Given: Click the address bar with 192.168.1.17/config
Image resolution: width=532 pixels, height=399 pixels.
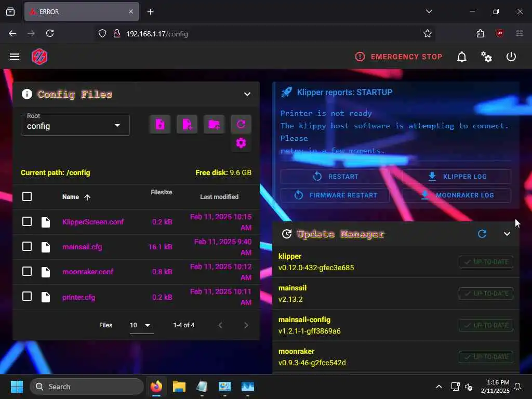Looking at the screenshot, I should coord(264,34).
